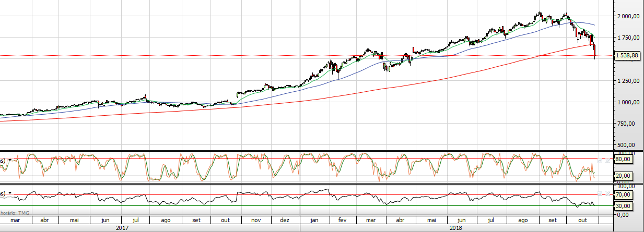The image size is (644, 232).
Task: Click the 2 000,00 price axis label
Action: 628,16
